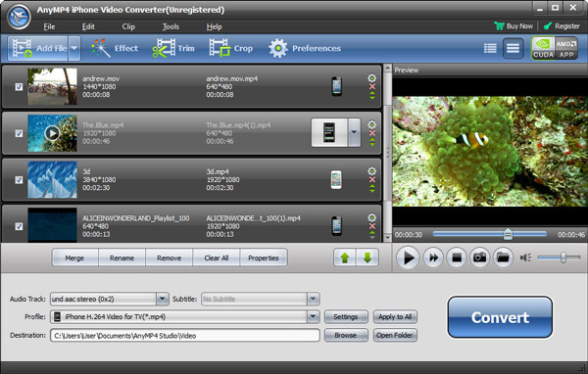This screenshot has height=374, width=588.
Task: Open the Trim tool
Action: click(x=173, y=48)
